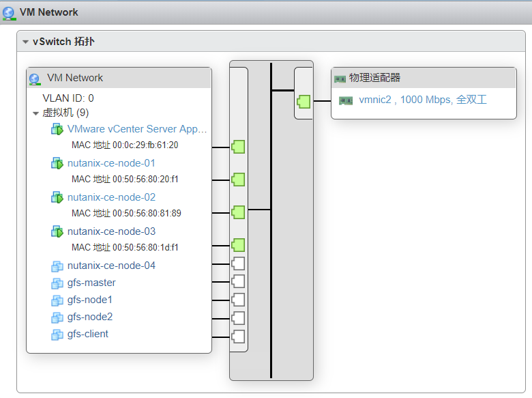Select the gfs-node1 empty port connector
This screenshot has width=532, height=398.
coord(238,300)
